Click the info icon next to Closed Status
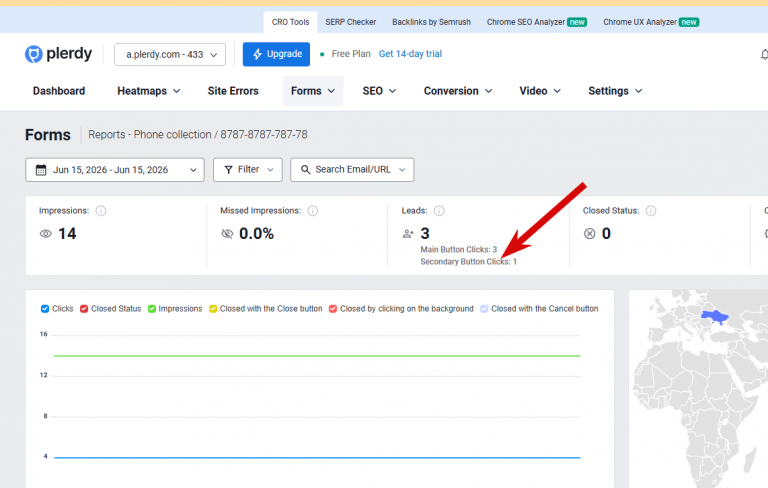This screenshot has width=768, height=488. 650,211
